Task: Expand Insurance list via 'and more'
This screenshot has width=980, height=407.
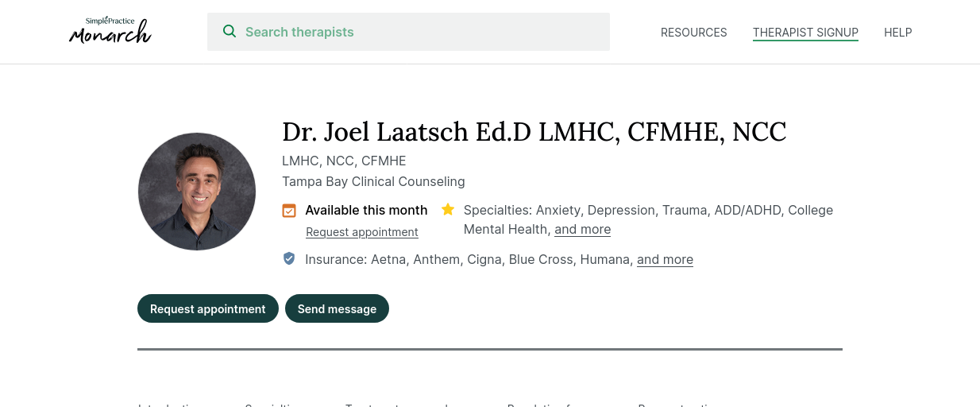Action: [x=665, y=259]
